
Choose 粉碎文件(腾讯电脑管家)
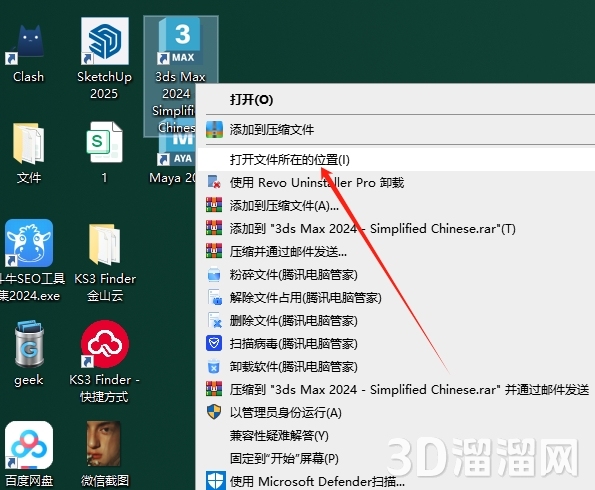point(396,274)
